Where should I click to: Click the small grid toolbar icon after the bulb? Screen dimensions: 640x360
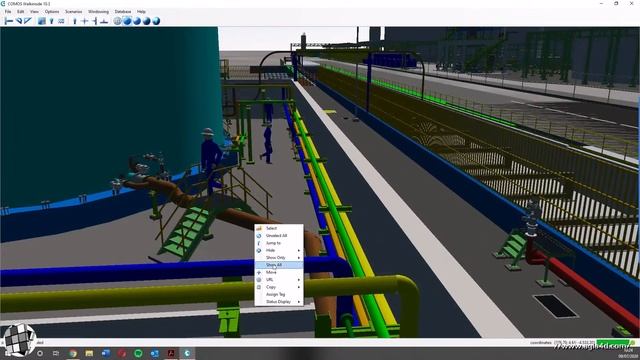pyautogui.click(x=61, y=21)
